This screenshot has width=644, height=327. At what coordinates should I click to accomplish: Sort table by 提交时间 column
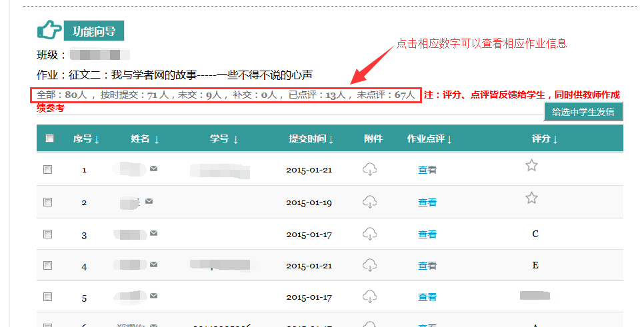pos(311,139)
